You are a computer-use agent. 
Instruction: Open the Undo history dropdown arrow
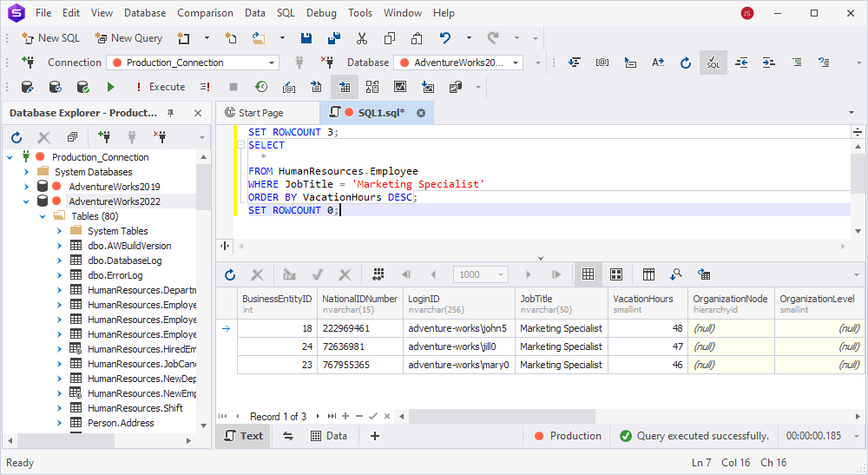[469, 38]
